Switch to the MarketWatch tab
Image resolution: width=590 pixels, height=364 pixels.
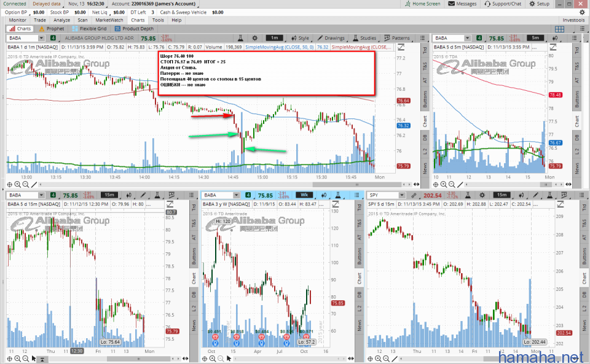[x=109, y=20]
